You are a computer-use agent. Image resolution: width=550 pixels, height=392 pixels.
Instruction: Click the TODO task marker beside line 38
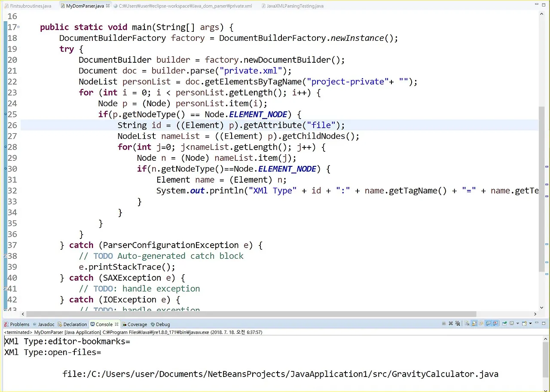5,256
